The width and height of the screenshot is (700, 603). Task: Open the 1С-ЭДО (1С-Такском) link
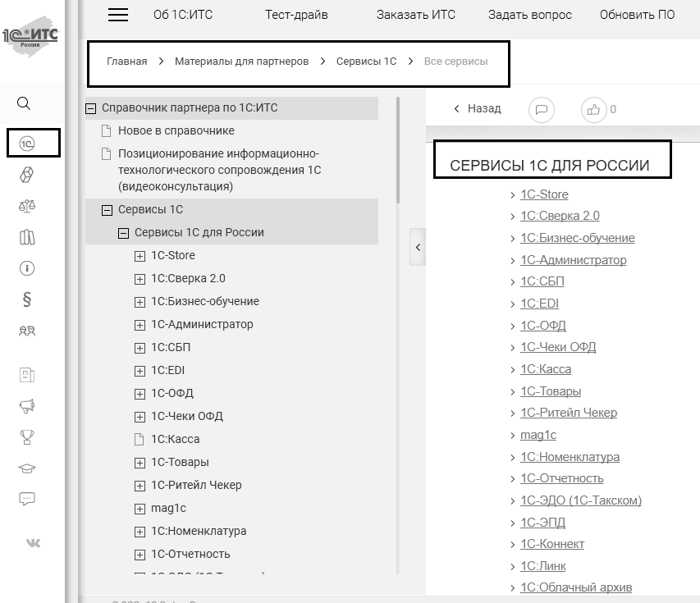tap(581, 500)
